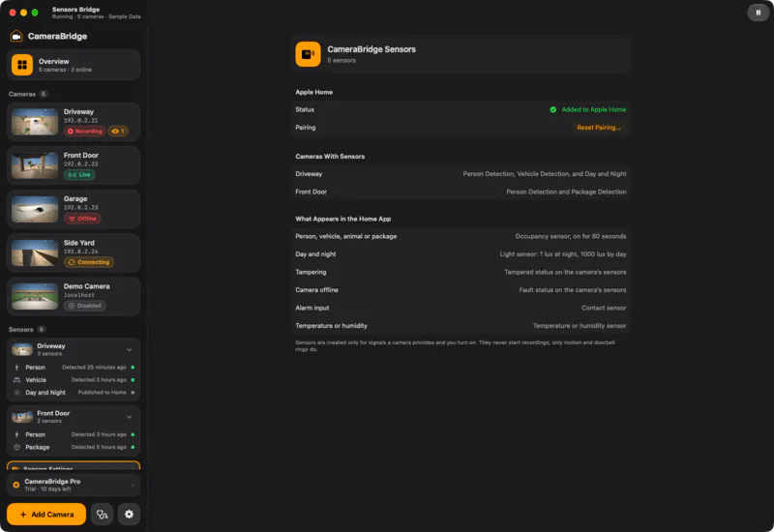
Task: Click the Front Door Person sensor icon
Action: pos(16,434)
